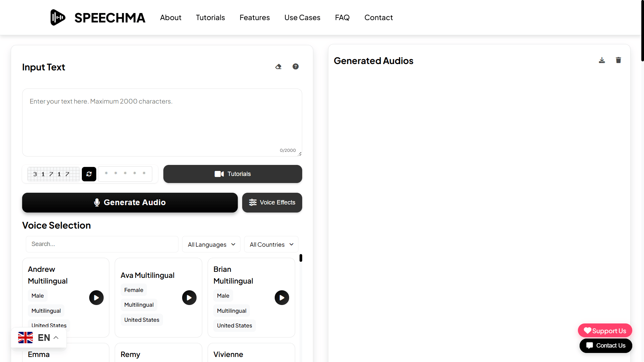Click the eraser clear-text icon

(x=278, y=67)
